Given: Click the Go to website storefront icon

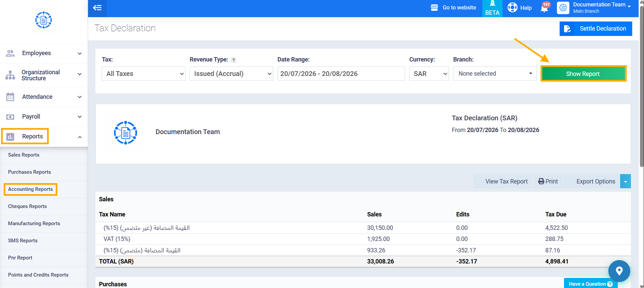Looking at the screenshot, I should 434,7.
